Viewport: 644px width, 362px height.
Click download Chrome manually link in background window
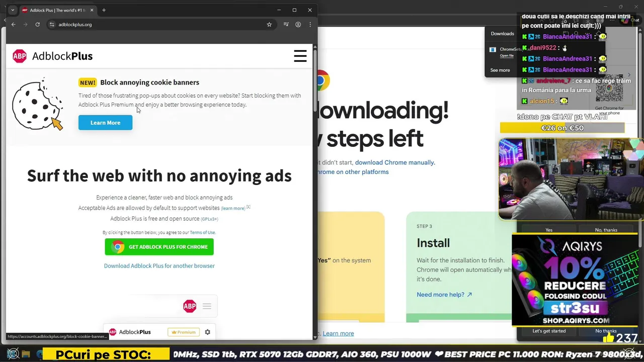tap(395, 162)
